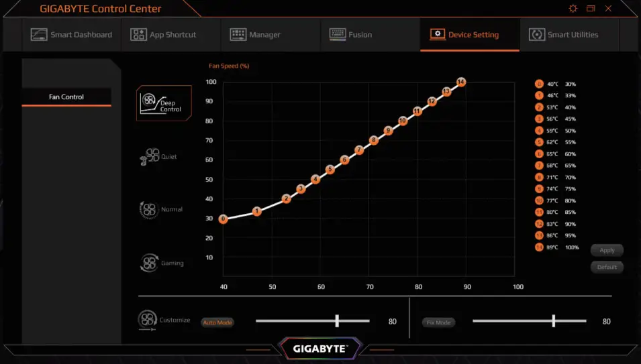Select curve point 6 on the graph
The image size is (641, 364).
(x=344, y=160)
